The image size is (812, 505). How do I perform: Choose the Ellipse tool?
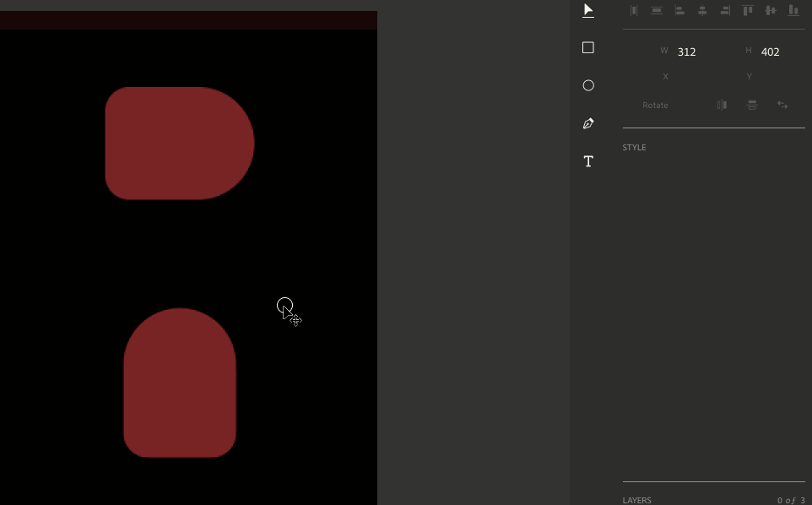[x=588, y=85]
